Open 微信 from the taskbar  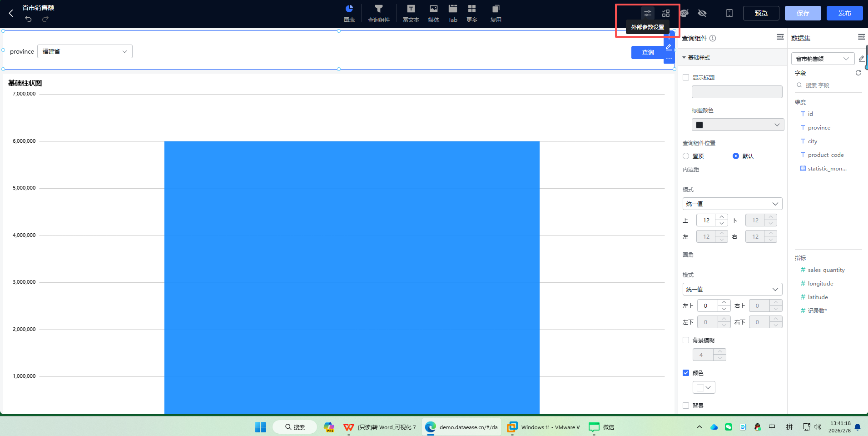click(601, 427)
